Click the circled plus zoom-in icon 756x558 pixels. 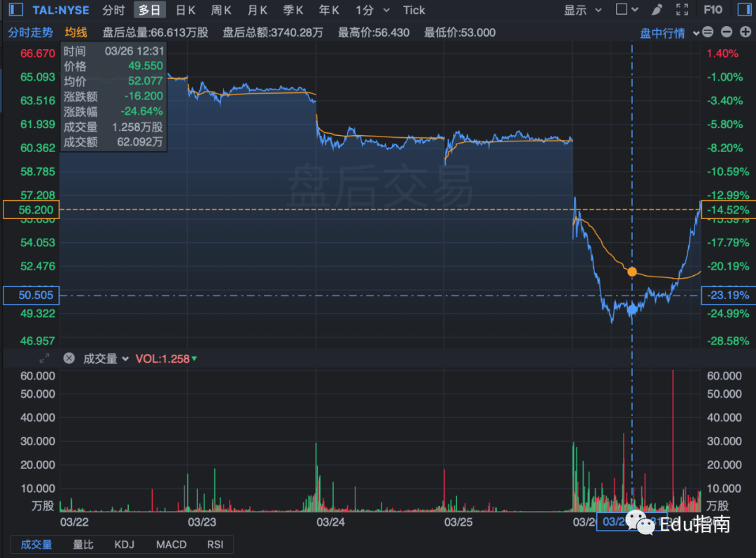pos(745,32)
